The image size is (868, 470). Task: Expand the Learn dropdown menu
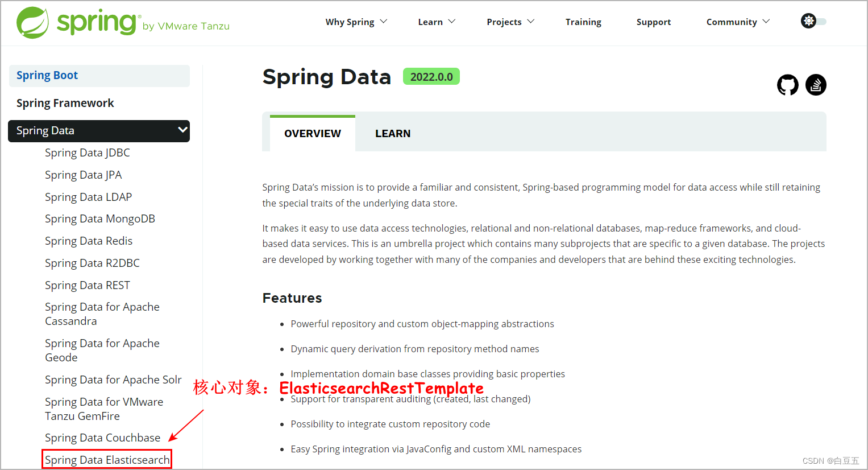[x=437, y=22]
